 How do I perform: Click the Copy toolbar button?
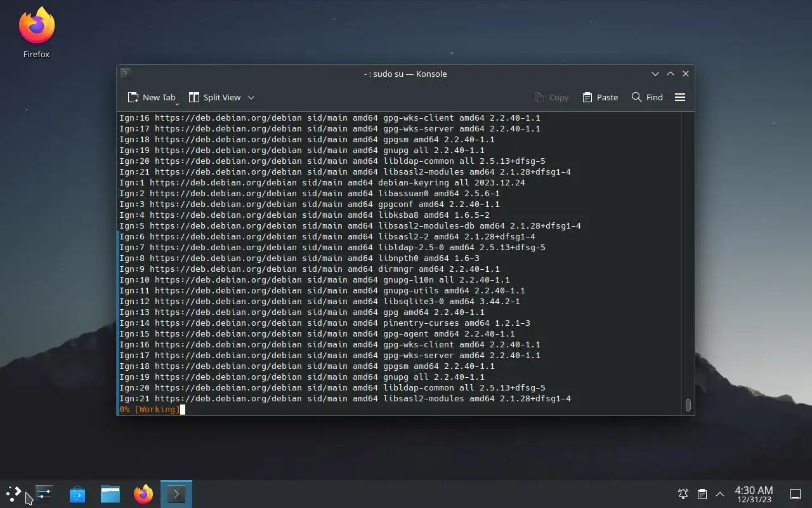551,97
